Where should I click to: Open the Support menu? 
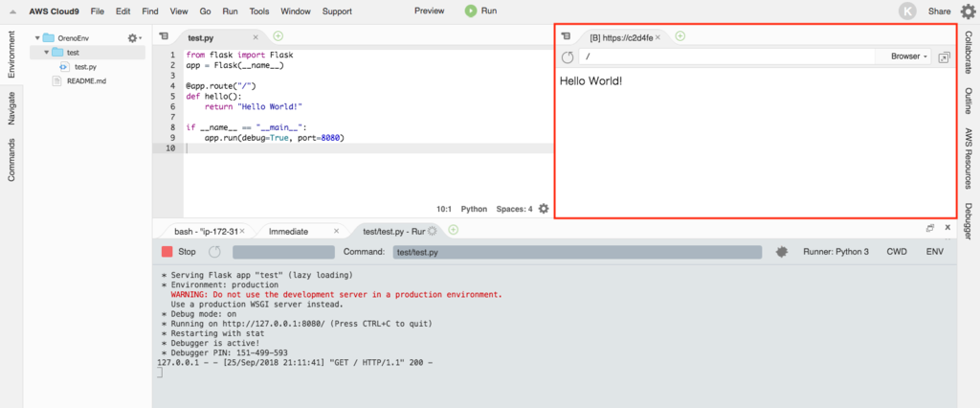click(x=337, y=11)
